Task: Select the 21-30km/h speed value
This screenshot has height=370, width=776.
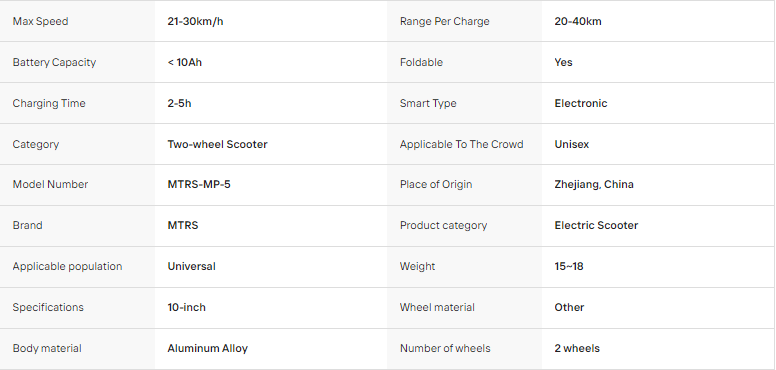Action: [x=195, y=21]
